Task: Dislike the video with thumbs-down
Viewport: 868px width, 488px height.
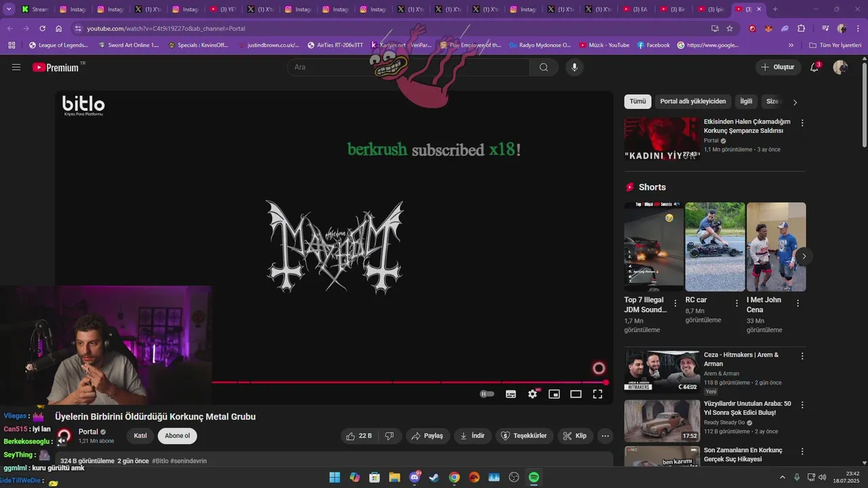Action: coord(389,436)
